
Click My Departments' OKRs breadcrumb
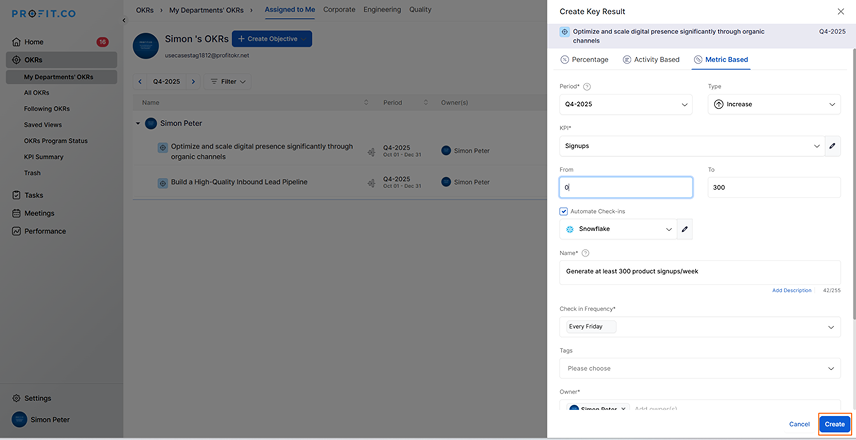click(x=207, y=10)
